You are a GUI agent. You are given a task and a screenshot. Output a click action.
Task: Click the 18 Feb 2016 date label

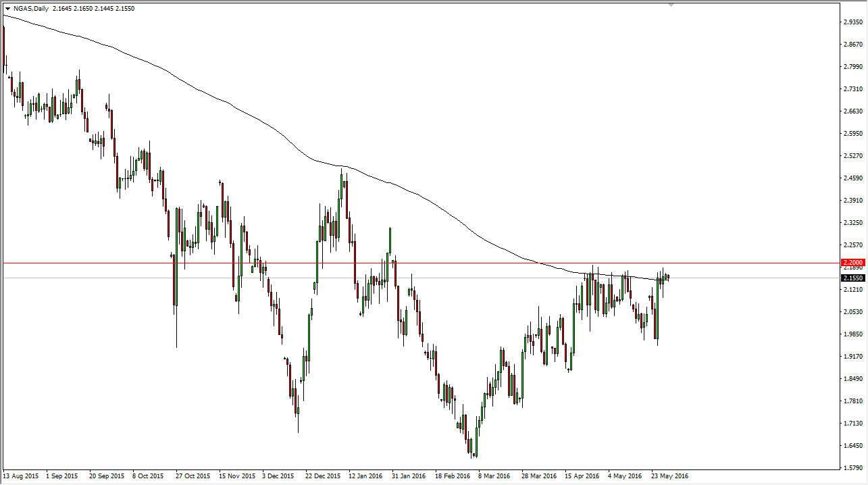click(x=453, y=476)
